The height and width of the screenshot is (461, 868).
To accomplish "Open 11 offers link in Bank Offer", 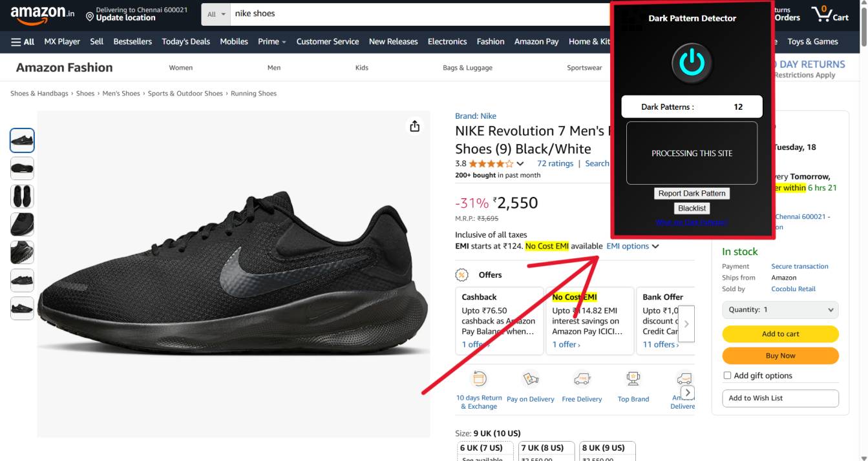I will tap(661, 345).
